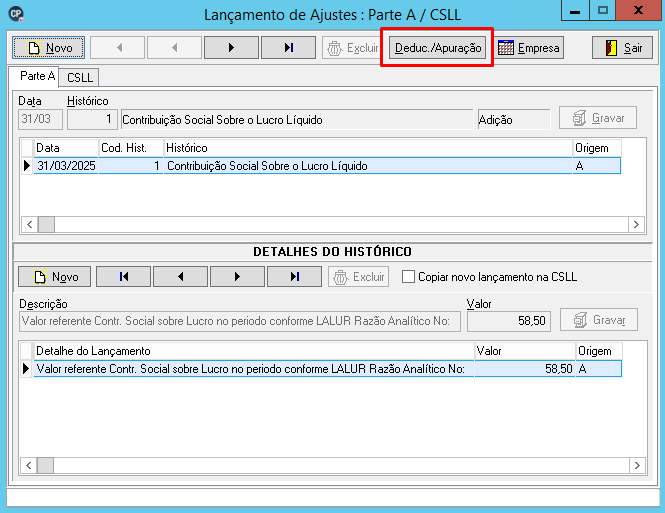Enable Copiar novo lançamento na CSLL checkbox
The height and width of the screenshot is (513, 665).
click(x=408, y=277)
